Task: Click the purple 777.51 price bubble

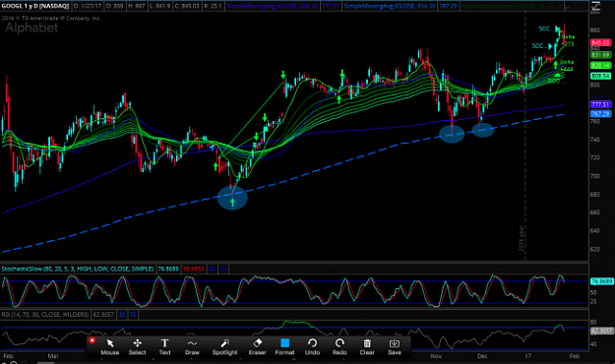Action: point(600,104)
